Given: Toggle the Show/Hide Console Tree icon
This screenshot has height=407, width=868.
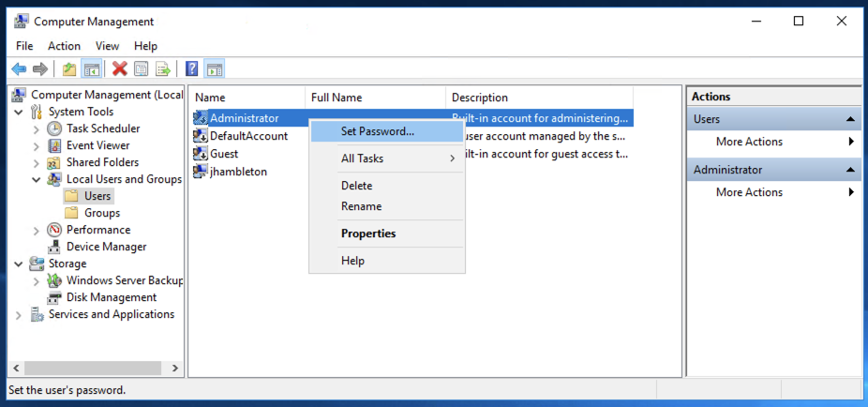Looking at the screenshot, I should (x=91, y=69).
